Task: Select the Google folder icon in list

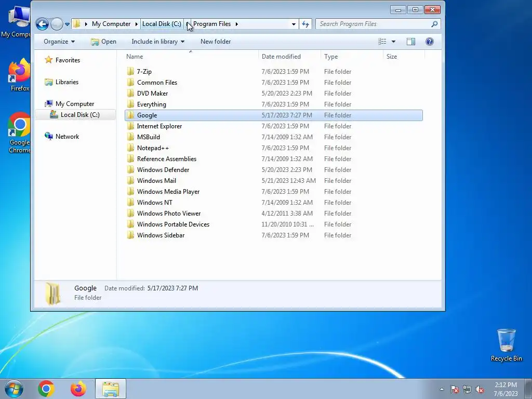Action: pyautogui.click(x=130, y=115)
